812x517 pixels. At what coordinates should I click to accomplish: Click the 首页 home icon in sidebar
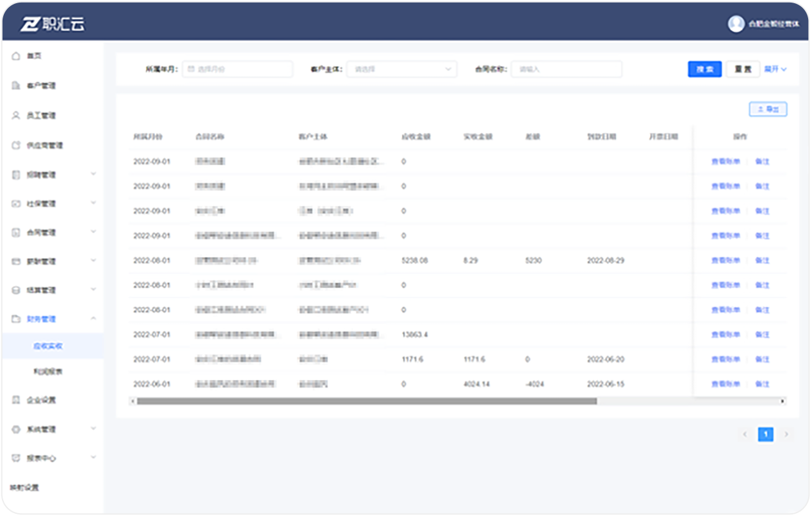(17, 56)
